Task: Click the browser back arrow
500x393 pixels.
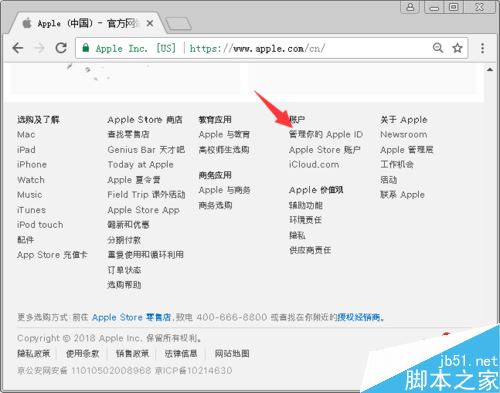Action: click(x=18, y=48)
